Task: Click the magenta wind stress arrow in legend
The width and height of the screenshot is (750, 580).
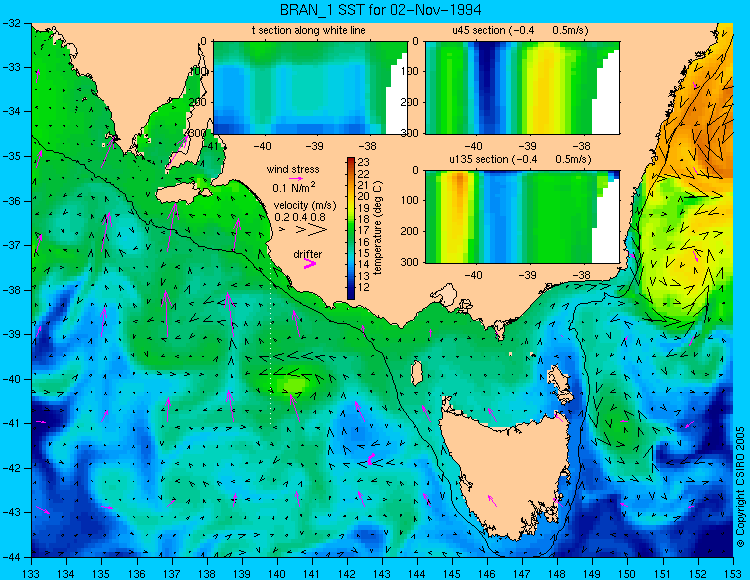Action: pyautogui.click(x=297, y=179)
